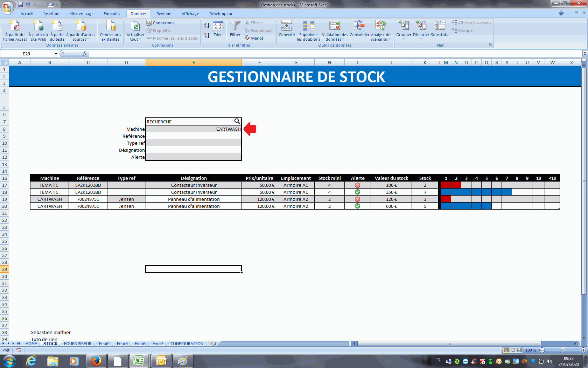Insert a new worksheet tab
The width and height of the screenshot is (588, 368).
click(213, 344)
